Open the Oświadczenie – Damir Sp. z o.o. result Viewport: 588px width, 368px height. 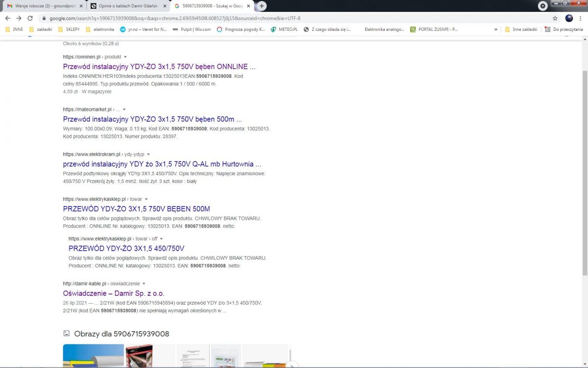pos(114,293)
